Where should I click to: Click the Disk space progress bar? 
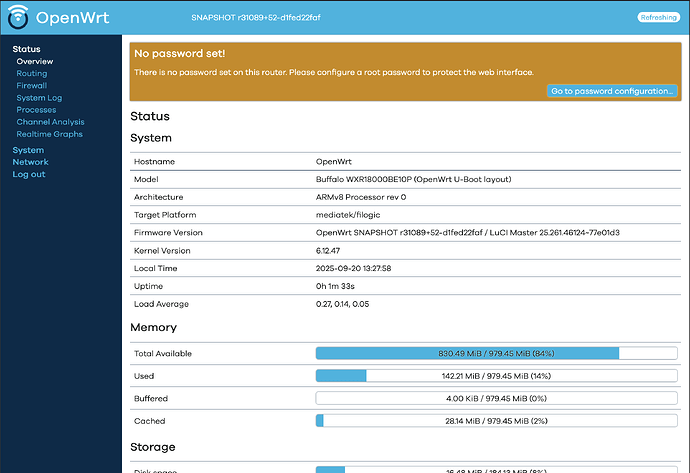point(496,469)
